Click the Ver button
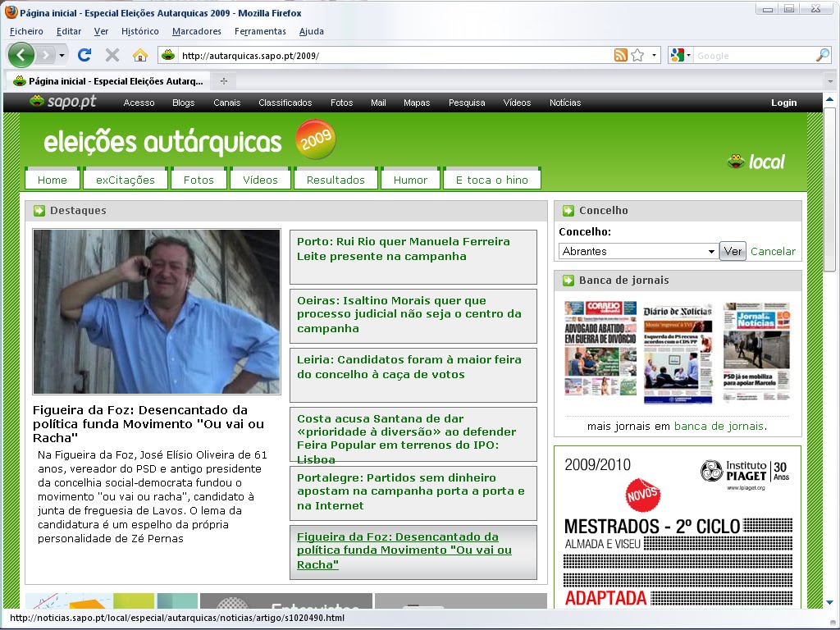The width and height of the screenshot is (840, 630). click(733, 251)
